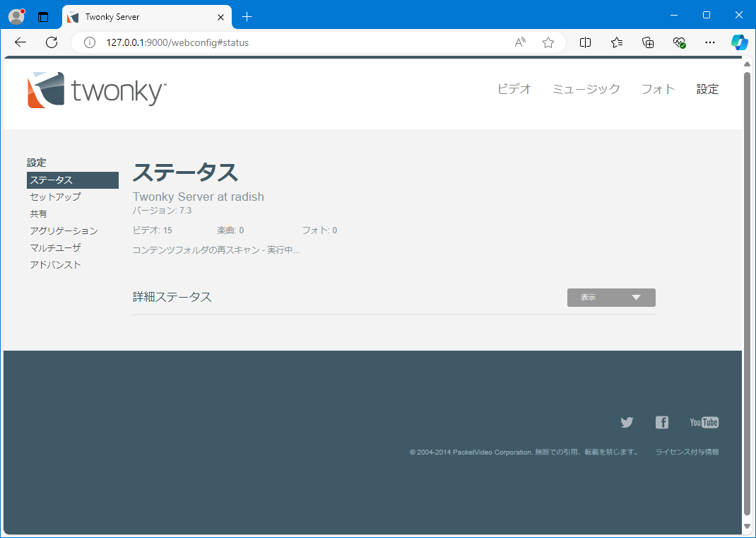Click the 楽曲: 0 count text
The height and width of the screenshot is (538, 756).
[230, 230]
